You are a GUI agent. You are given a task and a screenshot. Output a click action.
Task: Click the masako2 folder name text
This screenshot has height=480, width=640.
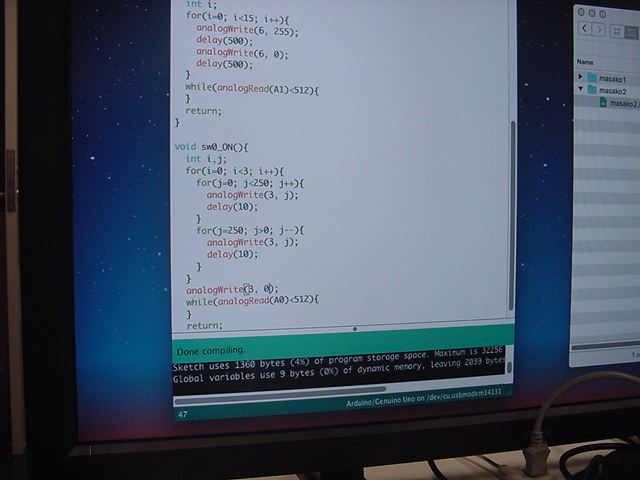tap(613, 91)
